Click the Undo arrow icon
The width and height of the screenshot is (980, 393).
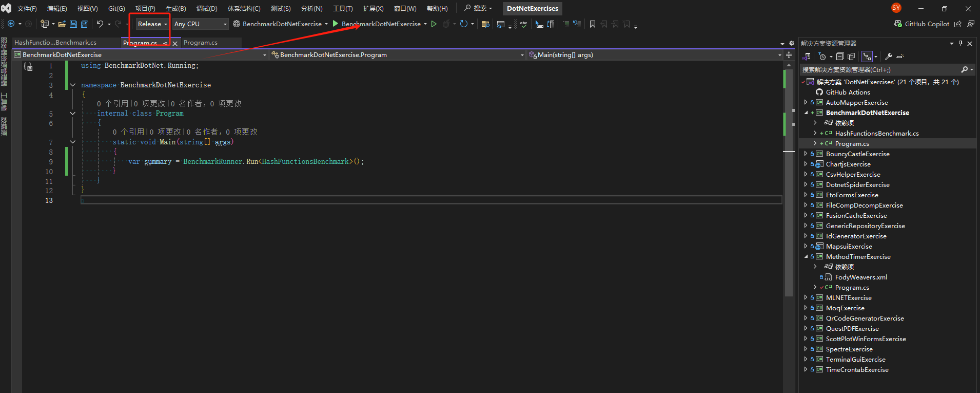click(100, 24)
